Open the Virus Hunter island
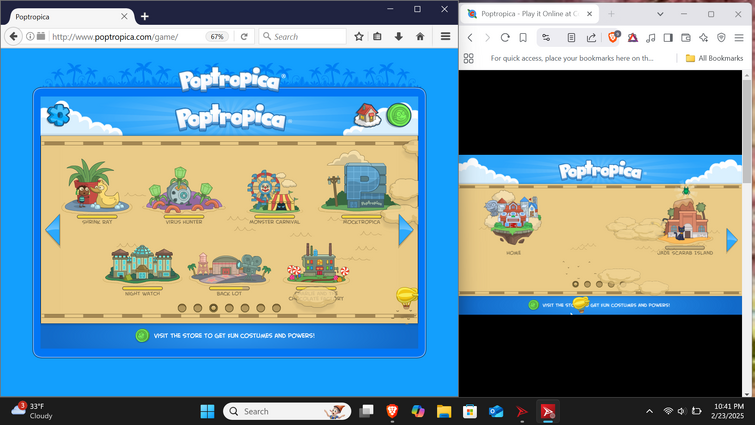Viewport: 755px width, 425px height. [183, 193]
